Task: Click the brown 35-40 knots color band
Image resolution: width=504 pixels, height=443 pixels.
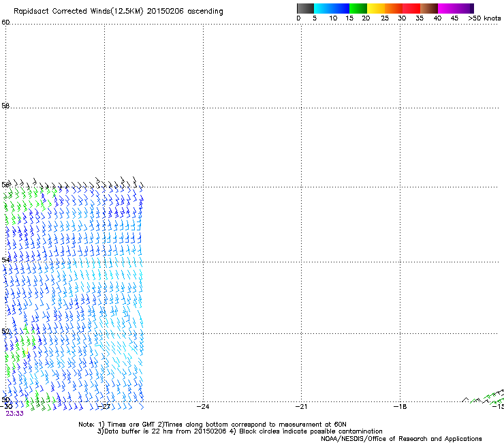Action: pyautogui.click(x=429, y=8)
